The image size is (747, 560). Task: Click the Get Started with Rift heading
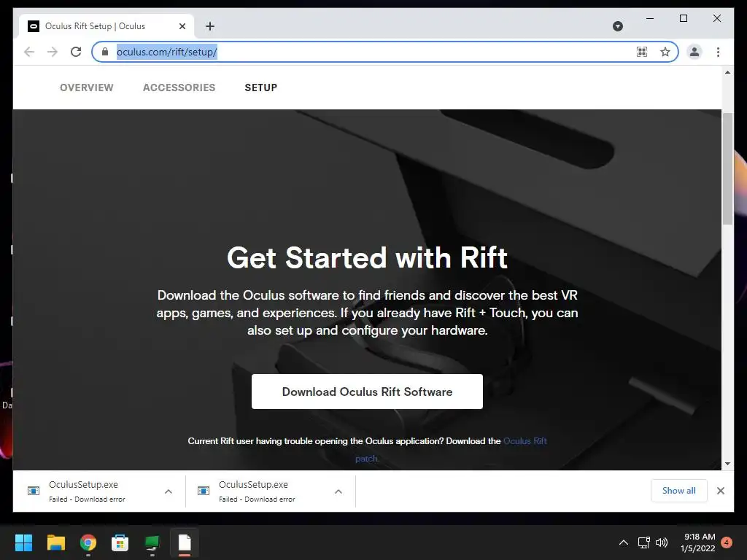(x=368, y=257)
